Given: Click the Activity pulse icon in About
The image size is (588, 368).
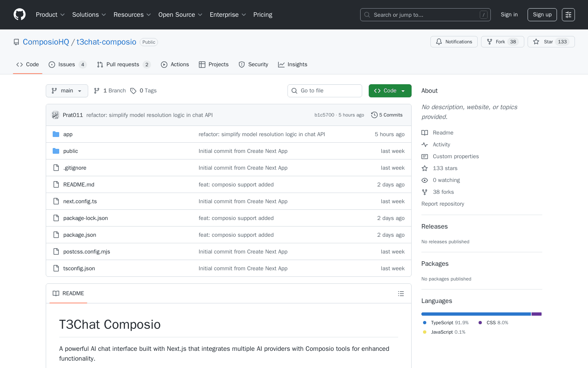Looking at the screenshot, I should (x=424, y=144).
